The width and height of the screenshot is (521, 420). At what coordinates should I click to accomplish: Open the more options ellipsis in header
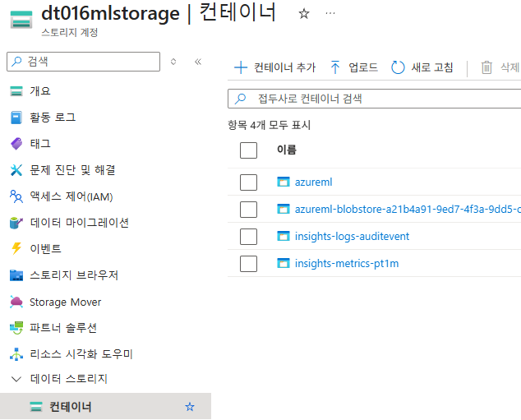point(330,13)
